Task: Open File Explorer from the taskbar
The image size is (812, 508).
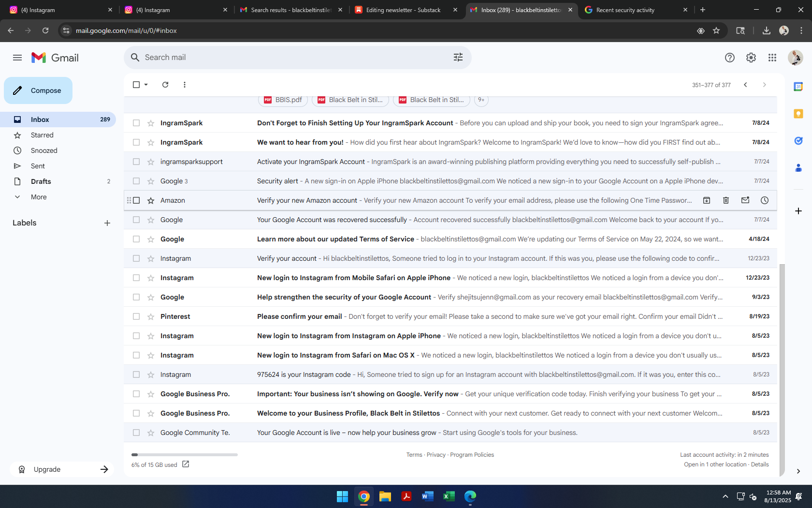Action: [385, 496]
